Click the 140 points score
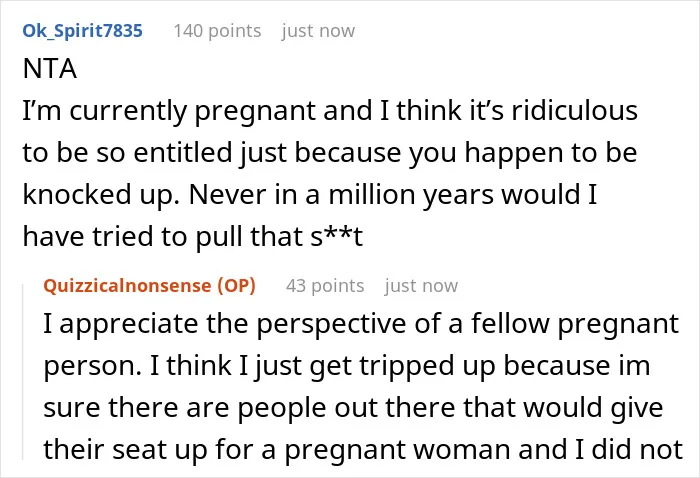This screenshot has height=478, width=700. click(x=217, y=31)
